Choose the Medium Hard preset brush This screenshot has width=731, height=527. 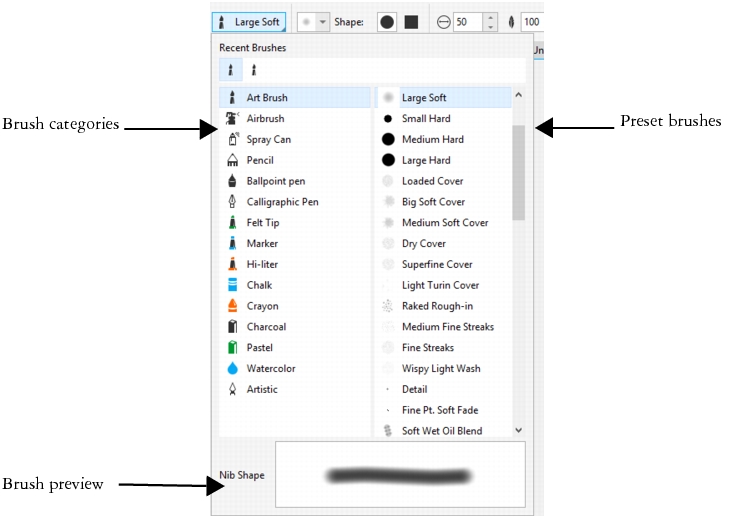[432, 140]
